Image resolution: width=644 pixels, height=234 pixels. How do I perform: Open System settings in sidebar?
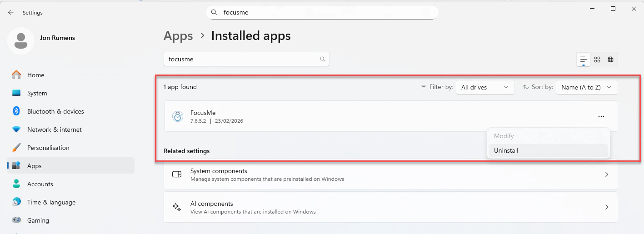[x=71, y=93]
